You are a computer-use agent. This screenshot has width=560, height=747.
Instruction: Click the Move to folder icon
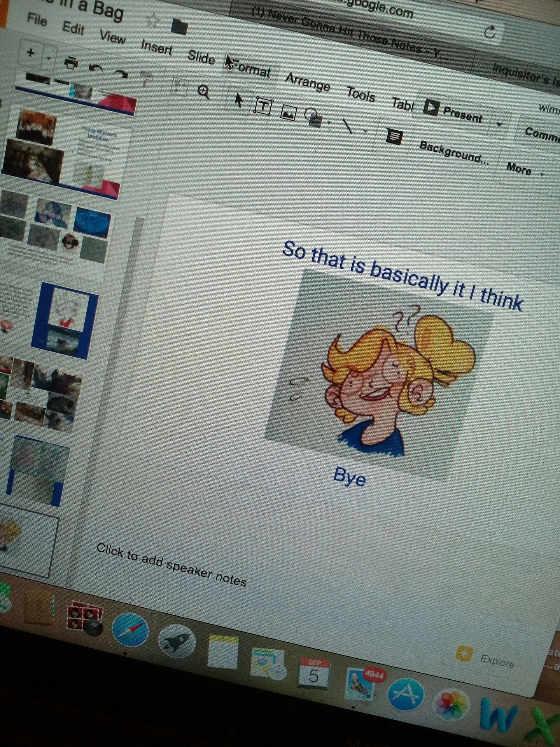pyautogui.click(x=179, y=26)
